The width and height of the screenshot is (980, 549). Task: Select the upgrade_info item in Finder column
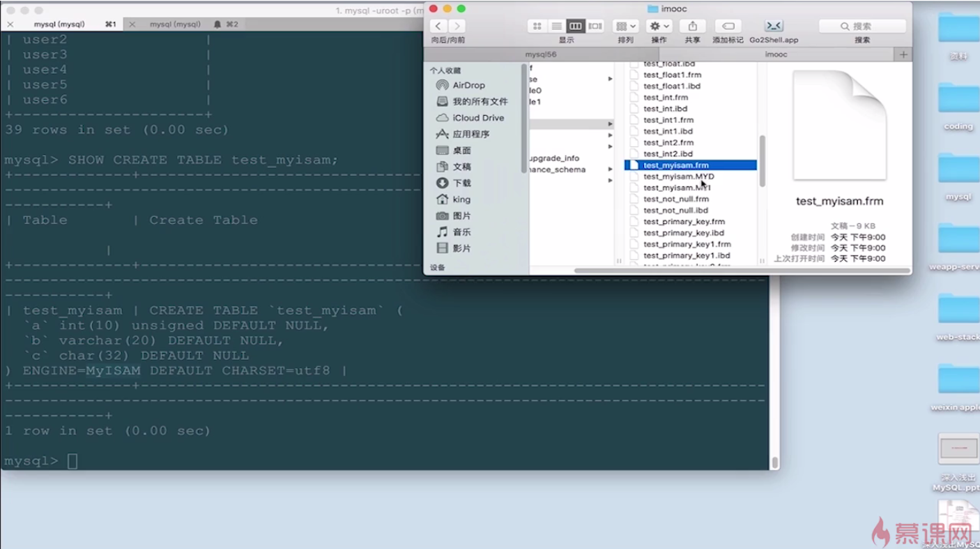click(x=554, y=158)
